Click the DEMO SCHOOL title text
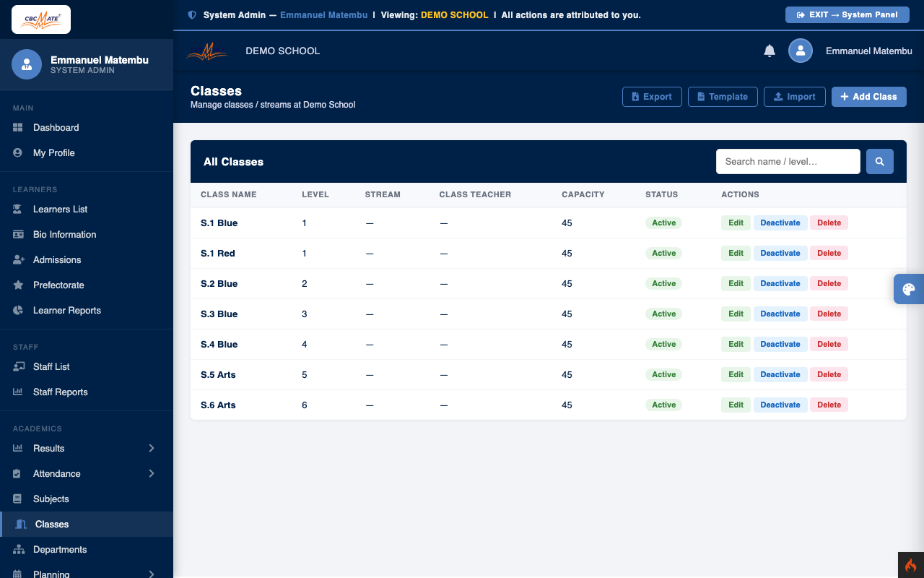Screen dimensions: 924x578 [282, 51]
